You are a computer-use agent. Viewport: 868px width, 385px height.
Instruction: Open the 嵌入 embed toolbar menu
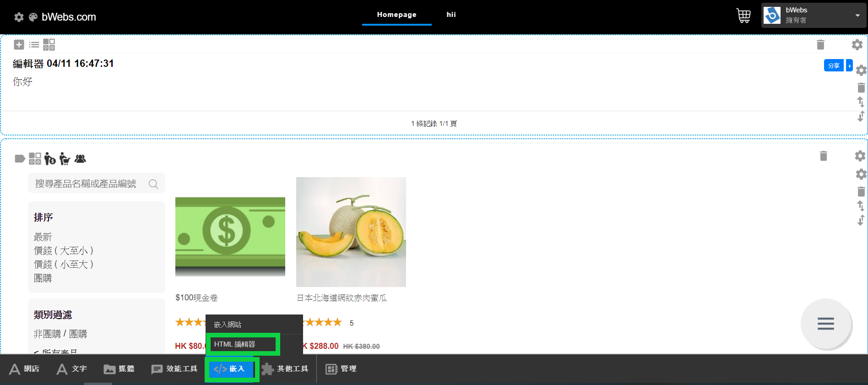click(231, 369)
